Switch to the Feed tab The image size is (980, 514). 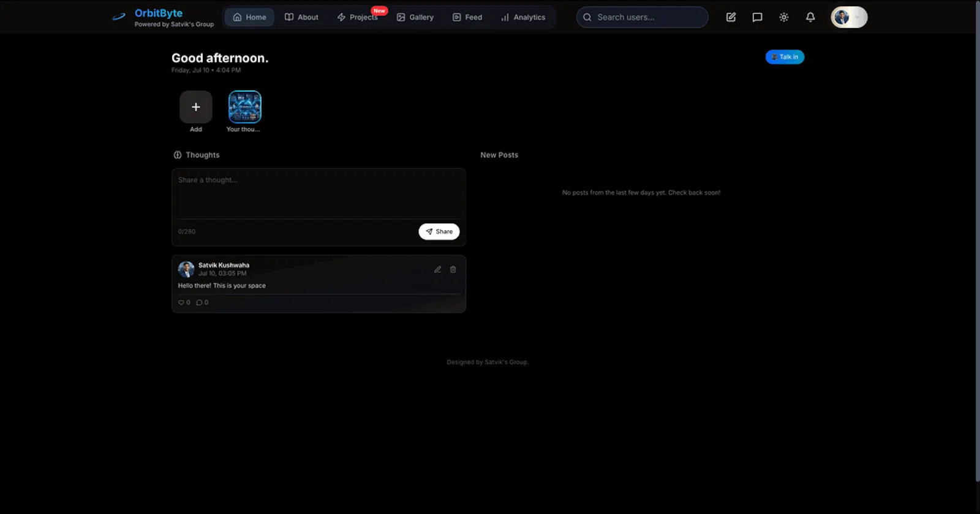(x=467, y=17)
